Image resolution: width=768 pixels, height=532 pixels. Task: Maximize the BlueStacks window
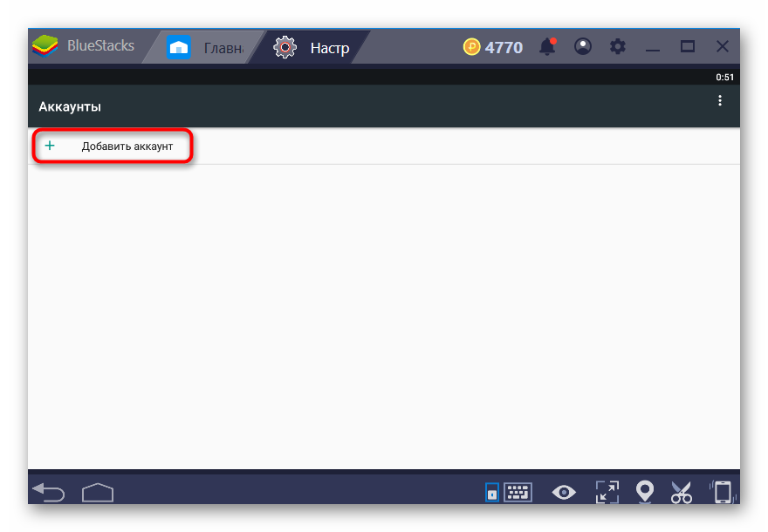click(x=688, y=46)
